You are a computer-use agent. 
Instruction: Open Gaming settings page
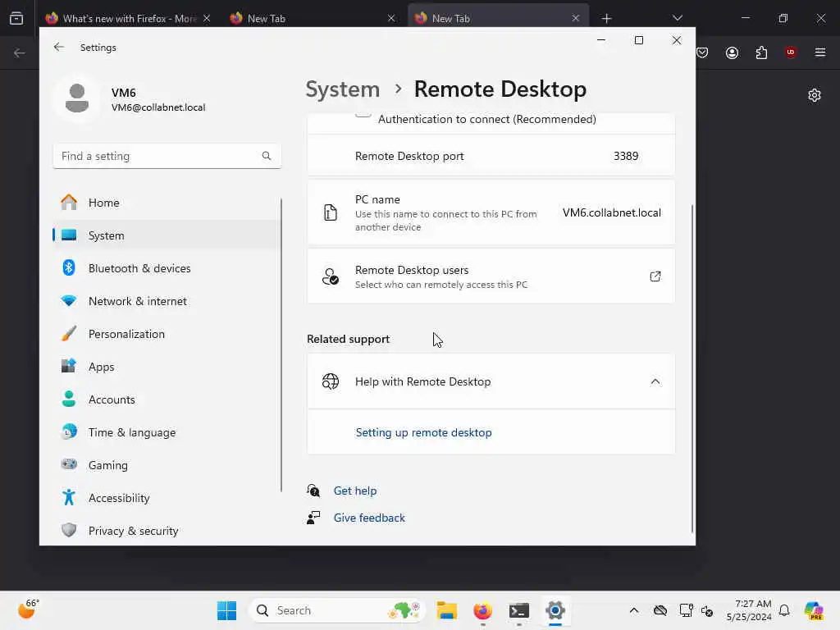(167, 465)
